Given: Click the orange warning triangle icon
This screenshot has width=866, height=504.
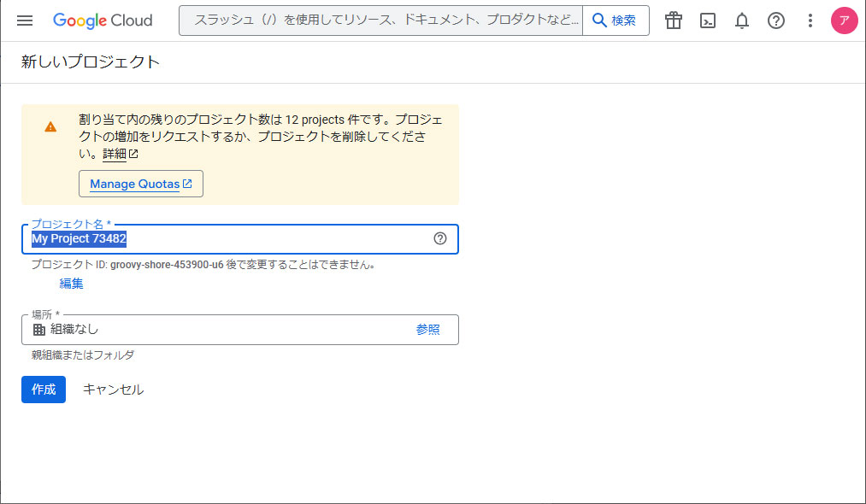Looking at the screenshot, I should [x=50, y=127].
